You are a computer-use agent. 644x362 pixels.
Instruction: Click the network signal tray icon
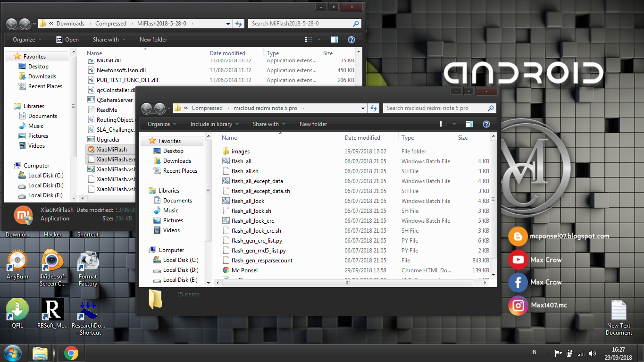[x=581, y=353]
